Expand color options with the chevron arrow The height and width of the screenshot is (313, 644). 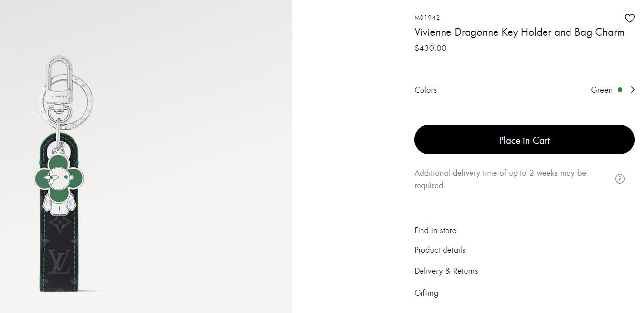[633, 90]
